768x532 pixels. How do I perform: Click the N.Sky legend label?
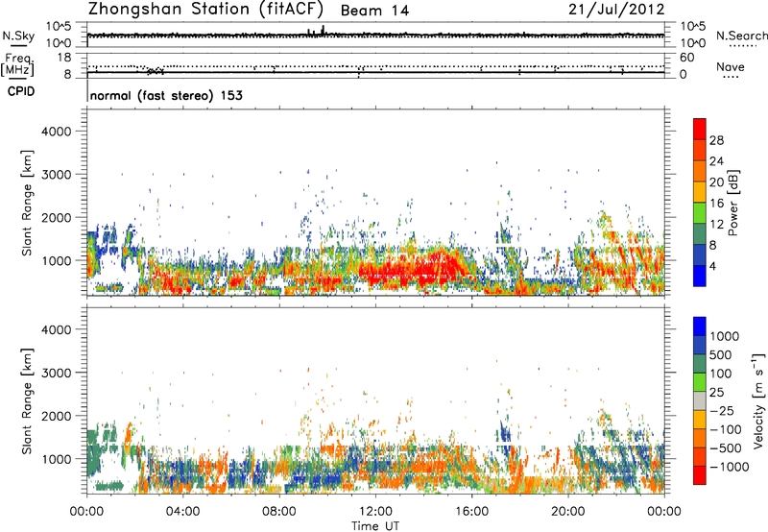[18, 36]
